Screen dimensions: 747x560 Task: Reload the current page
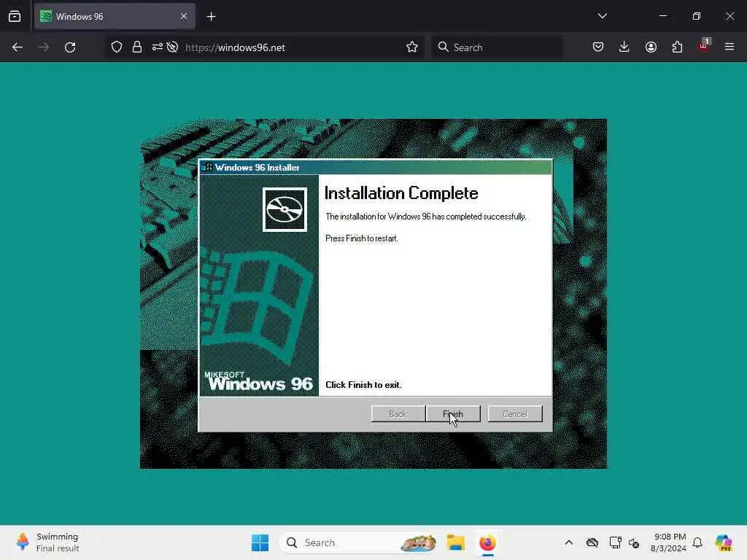[70, 47]
